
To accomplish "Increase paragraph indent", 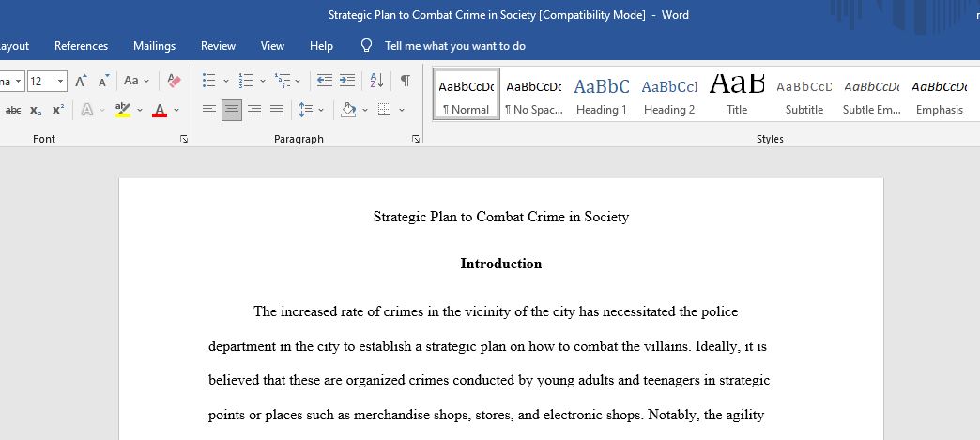I will coord(347,81).
